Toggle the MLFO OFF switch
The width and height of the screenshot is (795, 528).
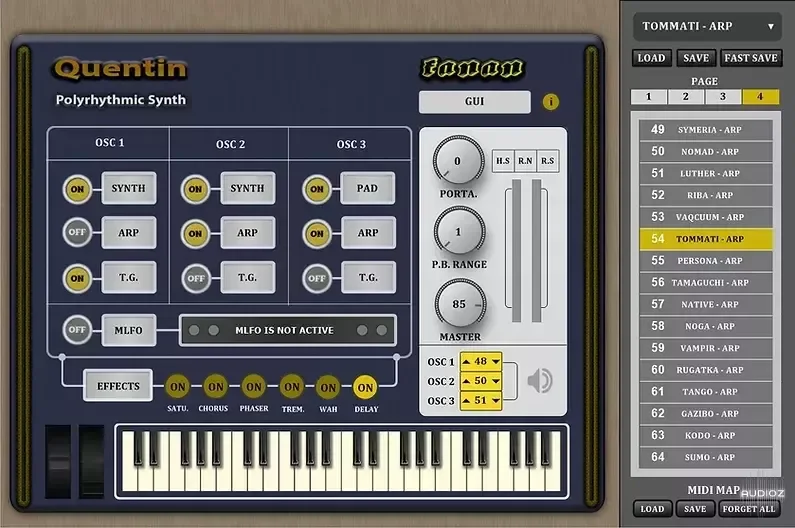tap(77, 330)
